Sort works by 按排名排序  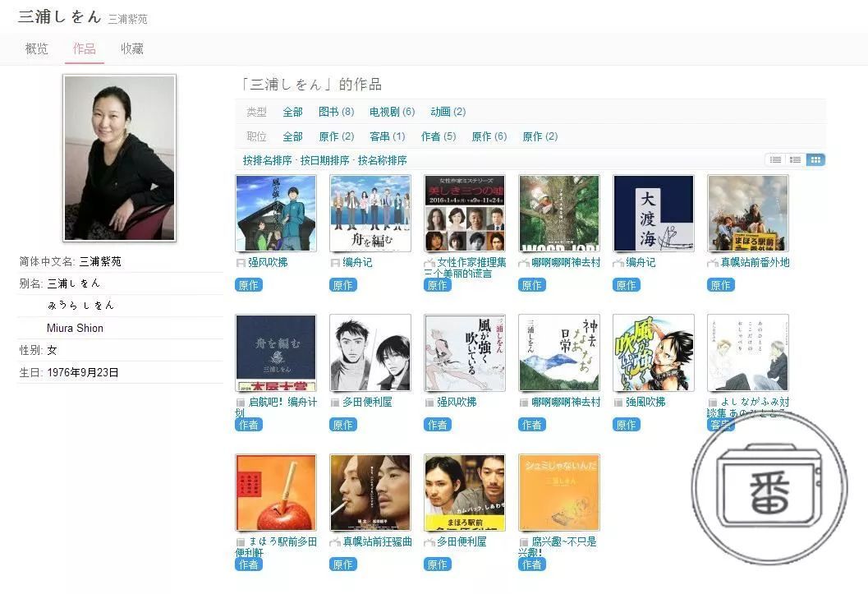[267, 160]
